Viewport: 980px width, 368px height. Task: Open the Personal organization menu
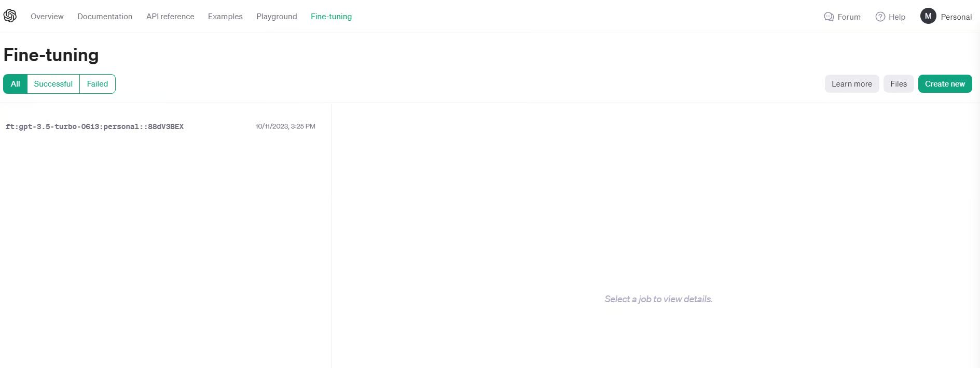pyautogui.click(x=956, y=17)
